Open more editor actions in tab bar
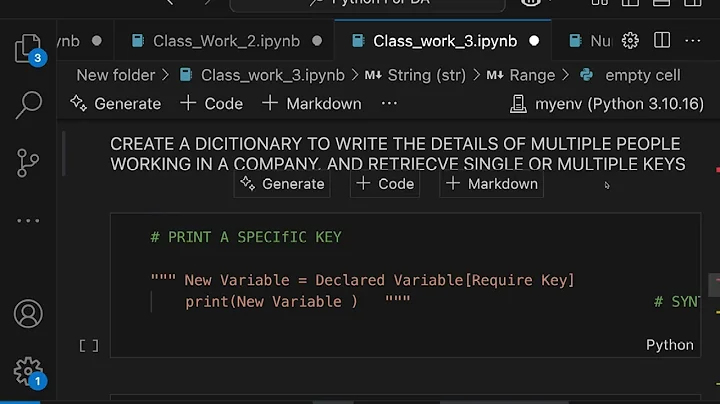 691,41
